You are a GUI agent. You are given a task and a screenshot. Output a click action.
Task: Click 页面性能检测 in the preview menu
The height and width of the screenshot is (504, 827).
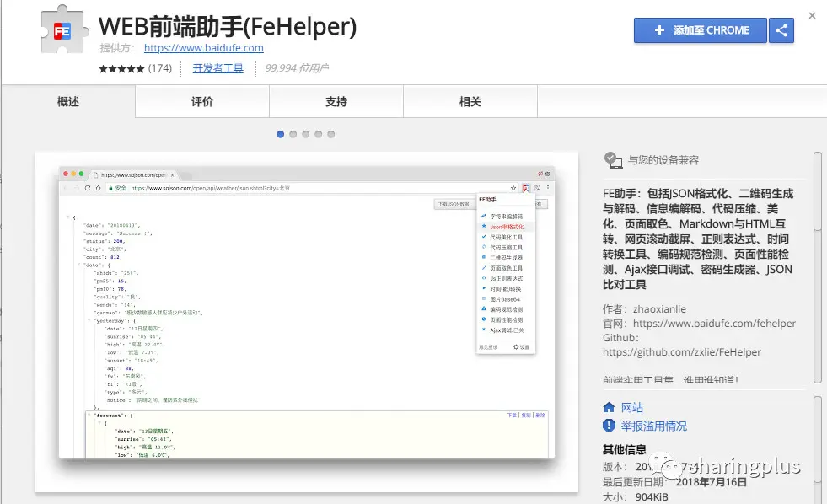point(506,320)
